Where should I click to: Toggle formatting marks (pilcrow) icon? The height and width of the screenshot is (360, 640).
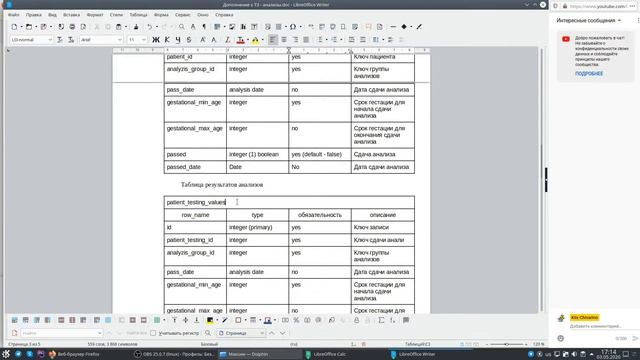click(x=204, y=27)
